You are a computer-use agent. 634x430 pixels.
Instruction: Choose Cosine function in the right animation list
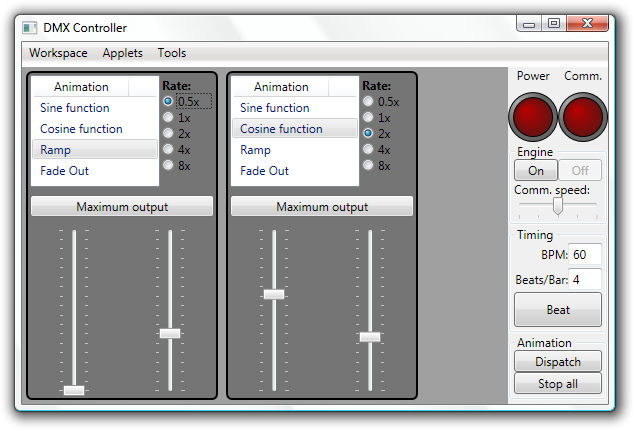click(295, 129)
